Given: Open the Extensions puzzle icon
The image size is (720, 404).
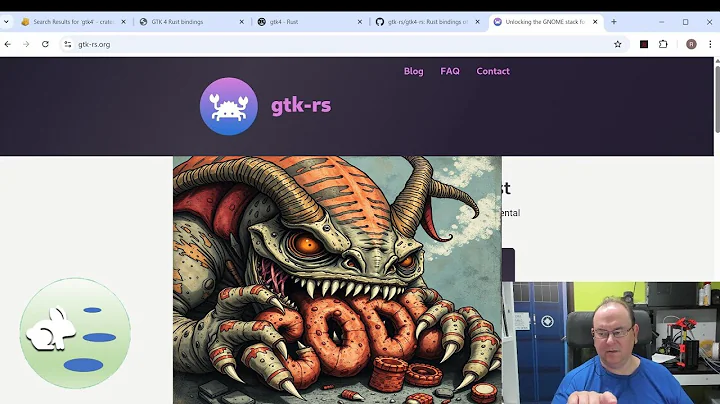Looking at the screenshot, I should click(663, 44).
